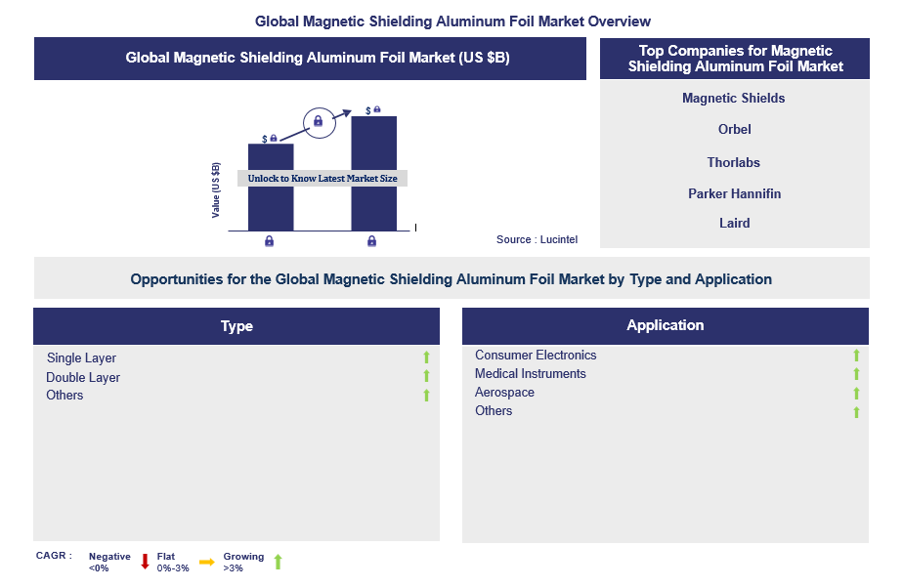The width and height of the screenshot is (903, 588).
Task: Open the Thorlabs company entry
Action: [x=733, y=162]
